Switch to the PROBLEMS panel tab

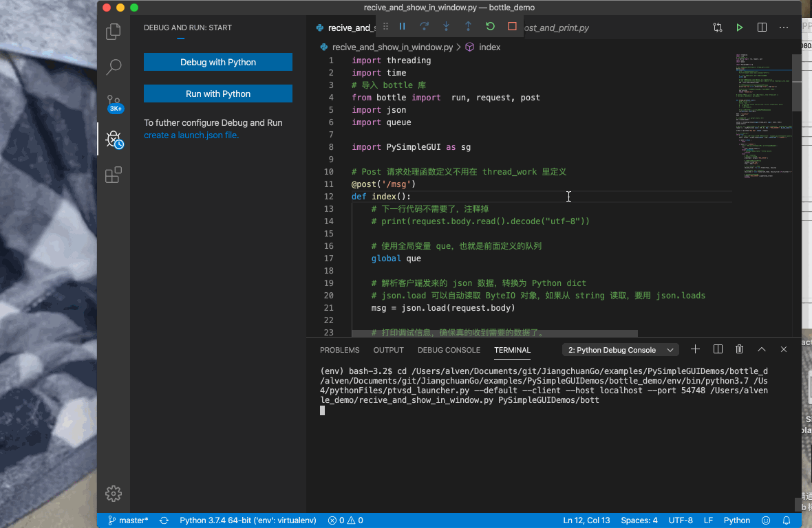tap(340, 350)
